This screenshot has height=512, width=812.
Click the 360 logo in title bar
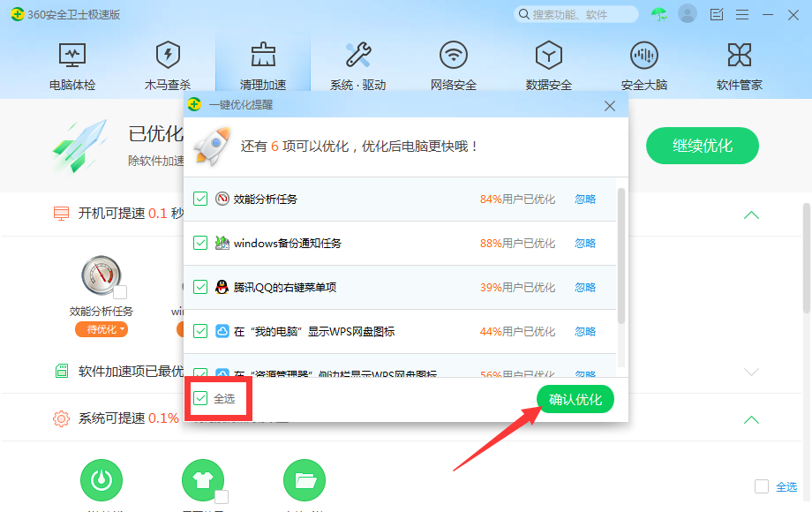17,14
